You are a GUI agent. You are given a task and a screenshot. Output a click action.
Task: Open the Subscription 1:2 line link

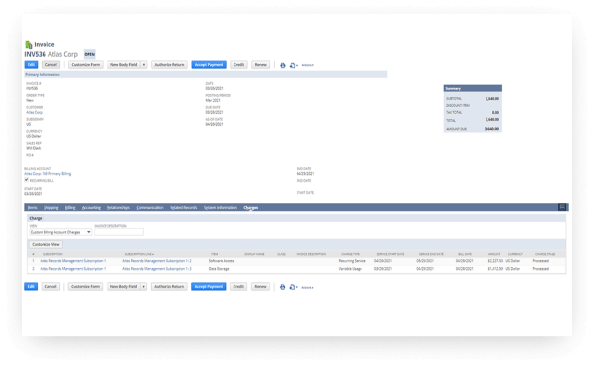click(157, 261)
